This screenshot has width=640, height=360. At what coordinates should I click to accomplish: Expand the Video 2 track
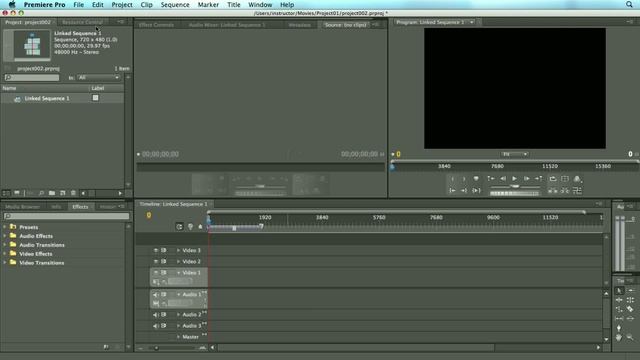pos(178,261)
